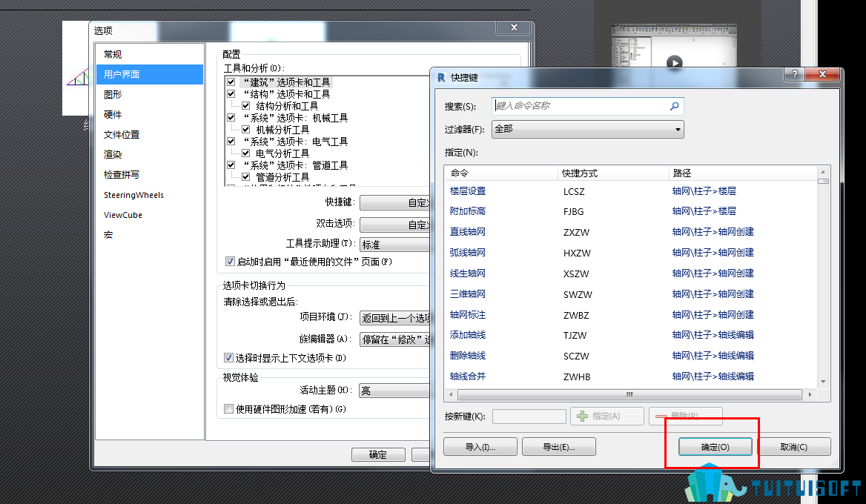The image size is (866, 504).
Task: Select 添加轴线 command row
Action: point(631,335)
